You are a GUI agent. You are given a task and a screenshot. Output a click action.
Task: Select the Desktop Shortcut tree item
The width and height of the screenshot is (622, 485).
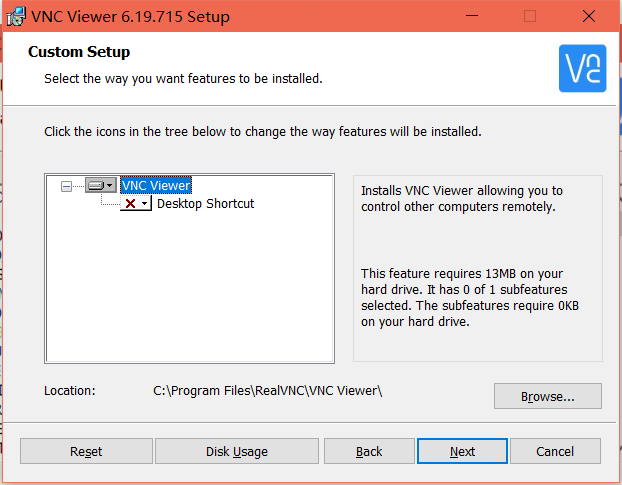click(205, 203)
